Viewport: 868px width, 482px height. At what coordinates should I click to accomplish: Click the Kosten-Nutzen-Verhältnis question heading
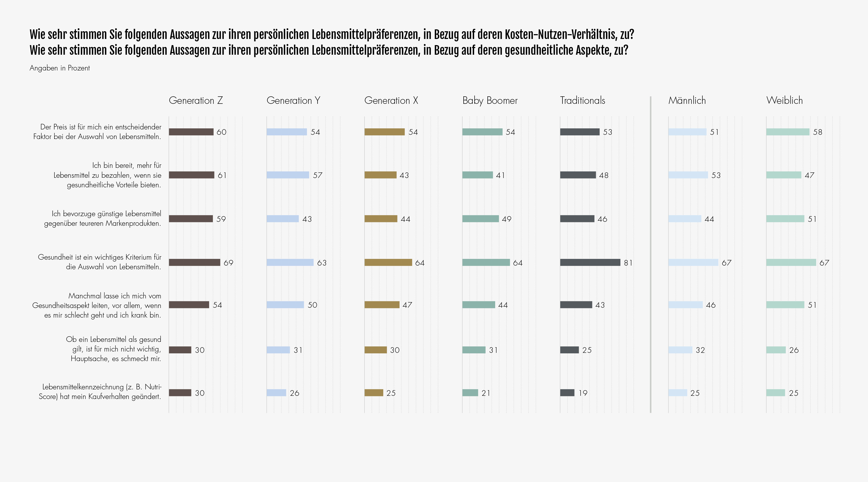tap(332, 34)
